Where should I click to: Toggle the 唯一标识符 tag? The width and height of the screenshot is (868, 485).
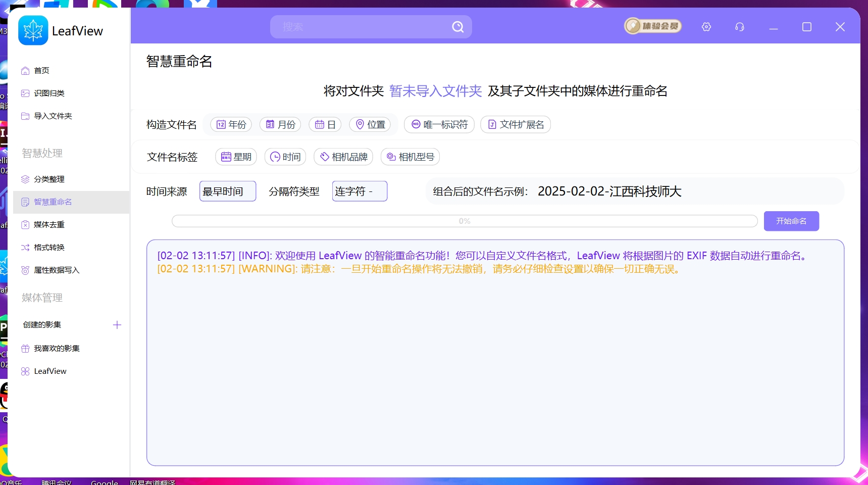coord(439,124)
